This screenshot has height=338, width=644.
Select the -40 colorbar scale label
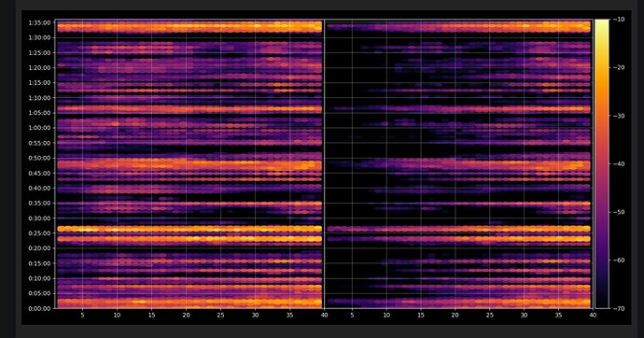(619, 164)
